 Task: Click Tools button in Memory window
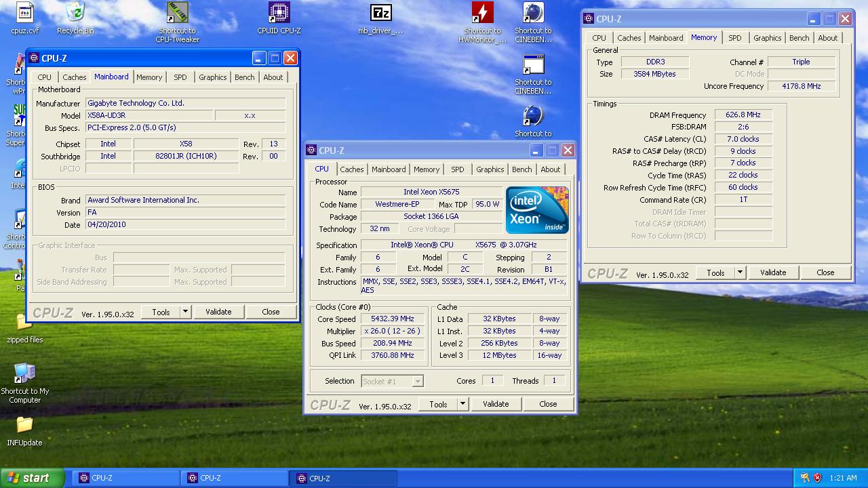pyautogui.click(x=715, y=272)
